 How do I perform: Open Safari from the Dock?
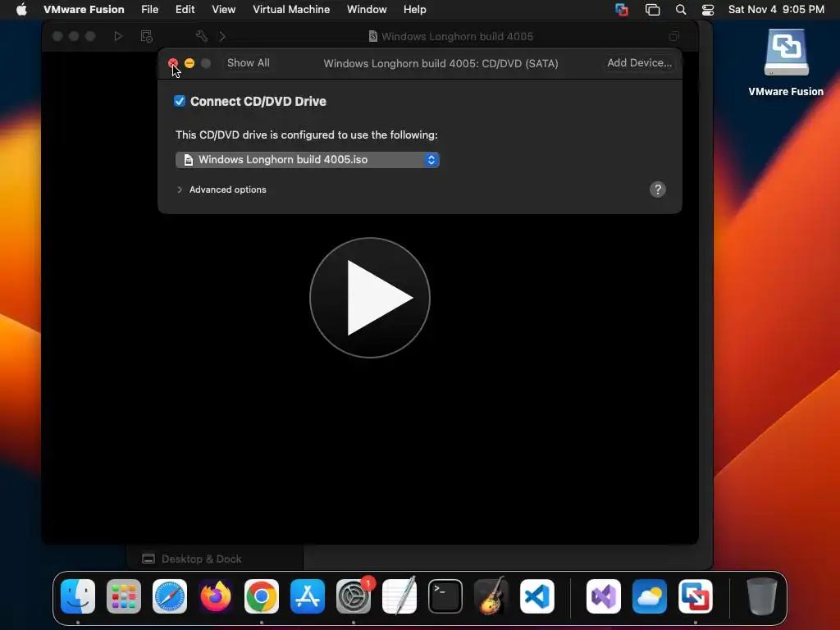coord(170,596)
